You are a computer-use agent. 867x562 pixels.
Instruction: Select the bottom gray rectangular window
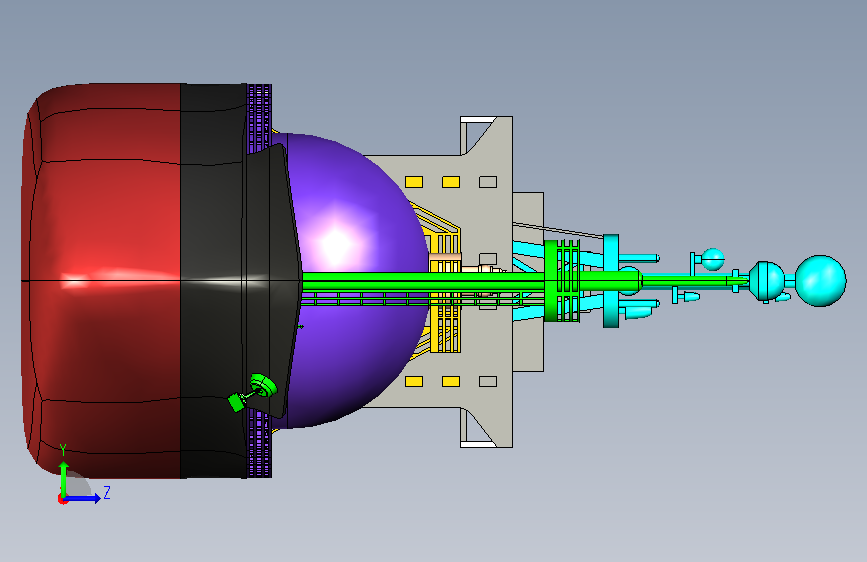click(x=488, y=381)
